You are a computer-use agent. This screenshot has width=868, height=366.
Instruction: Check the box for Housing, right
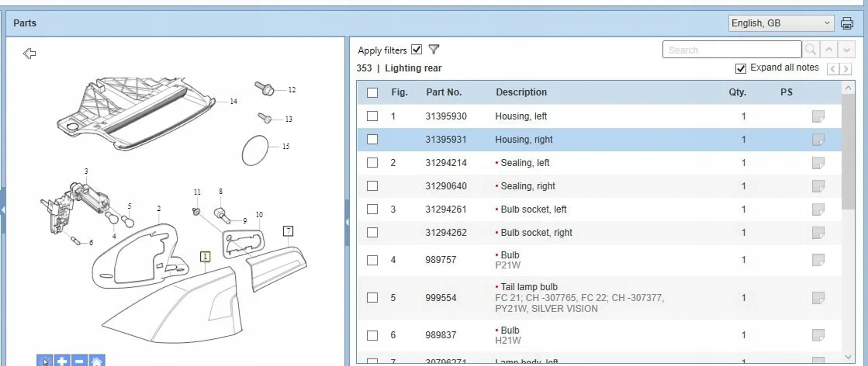(372, 139)
